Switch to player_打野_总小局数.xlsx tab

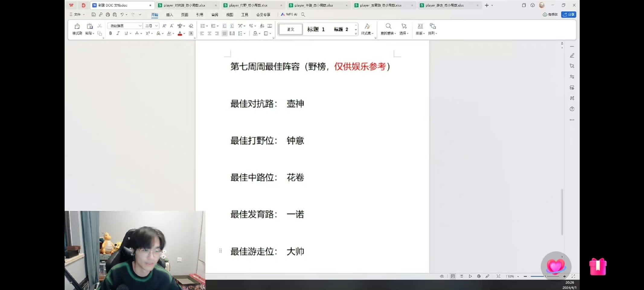click(253, 5)
